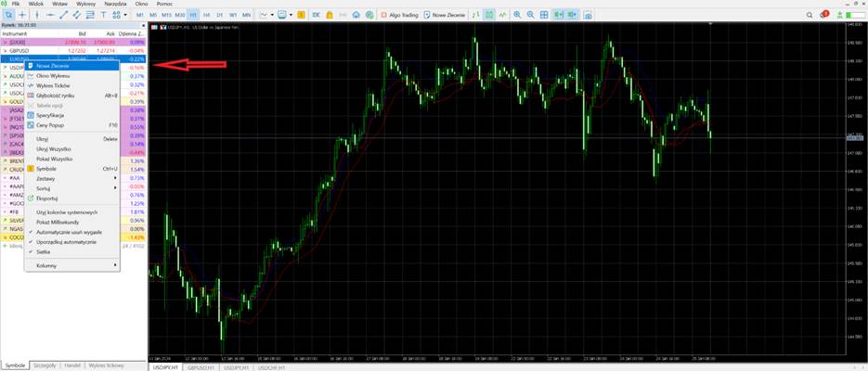This screenshot has height=371, width=868.
Task: Open the Wstaw menu
Action: pos(59,4)
